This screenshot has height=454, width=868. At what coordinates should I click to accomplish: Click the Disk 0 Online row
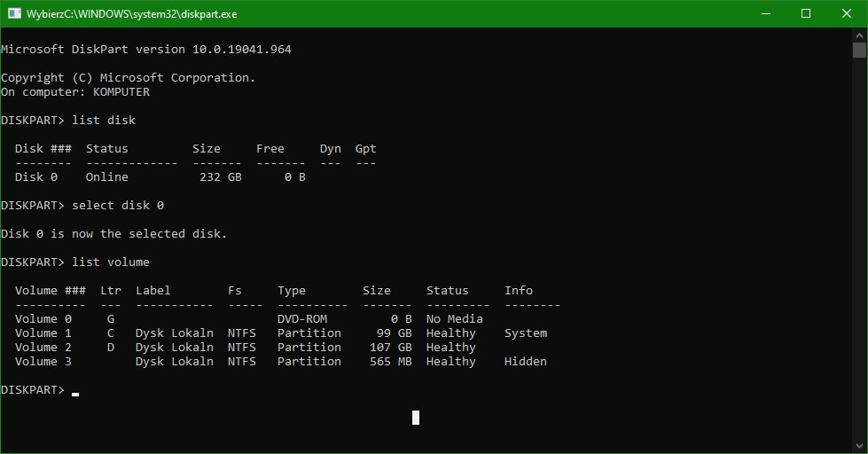pos(160,177)
